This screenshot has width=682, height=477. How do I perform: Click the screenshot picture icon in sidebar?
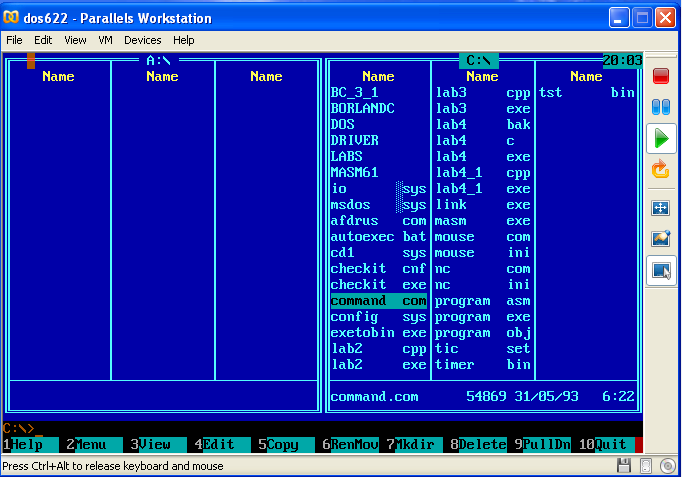click(x=661, y=238)
